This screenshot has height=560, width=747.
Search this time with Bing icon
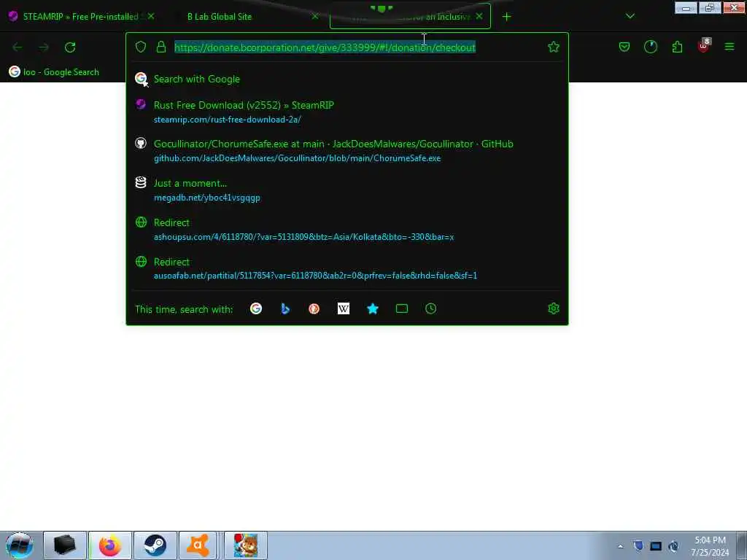point(285,308)
